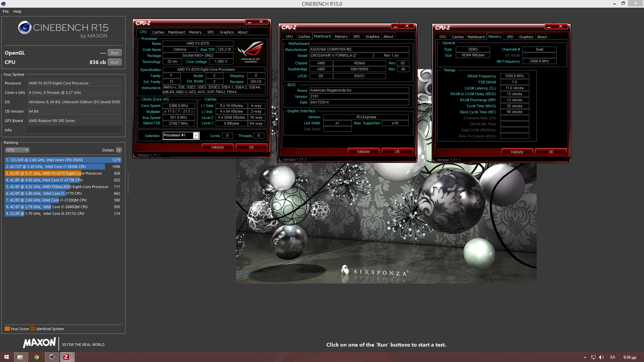Screen dimensions: 644x362
Task: Select ranking row Intel Xeon CPU X5650
Action: pyautogui.click(x=63, y=160)
